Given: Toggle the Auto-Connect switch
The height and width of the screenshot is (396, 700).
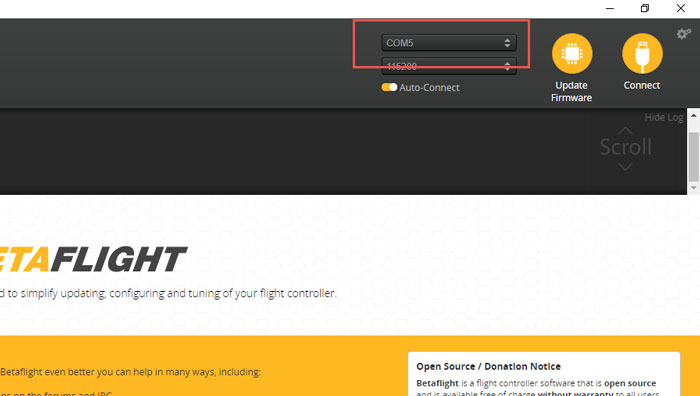Looking at the screenshot, I should [389, 87].
